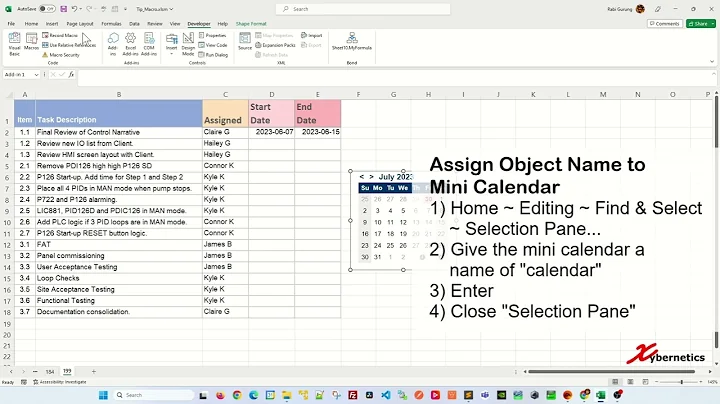Insert function using the fx icon

click(x=71, y=74)
